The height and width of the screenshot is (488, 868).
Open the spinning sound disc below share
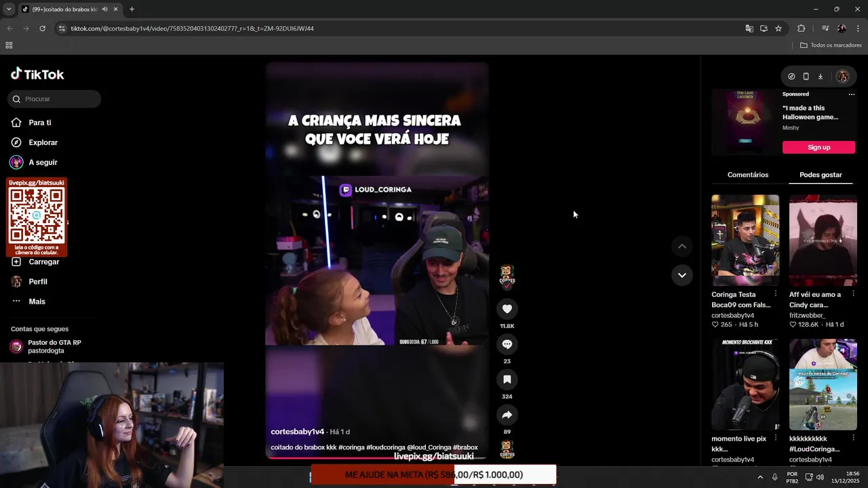click(507, 449)
